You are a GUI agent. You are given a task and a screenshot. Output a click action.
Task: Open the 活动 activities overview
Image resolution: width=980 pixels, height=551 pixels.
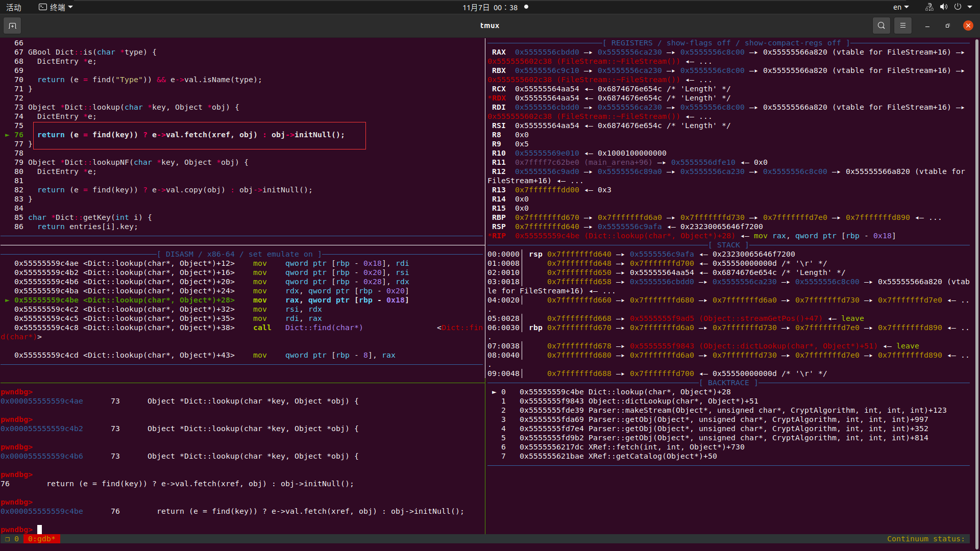(14, 7)
